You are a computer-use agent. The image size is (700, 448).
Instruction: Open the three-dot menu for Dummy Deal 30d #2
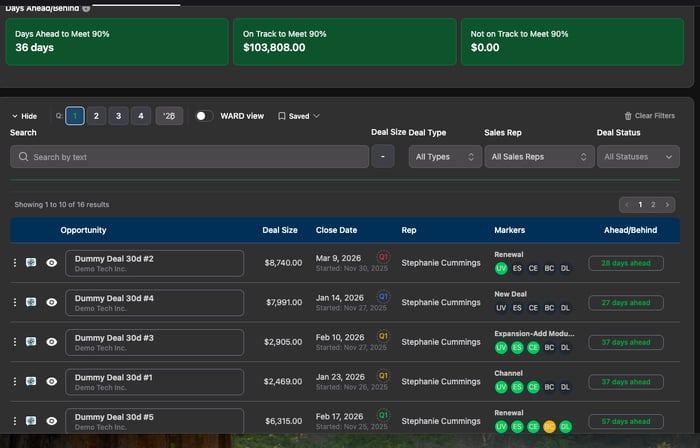(15, 263)
